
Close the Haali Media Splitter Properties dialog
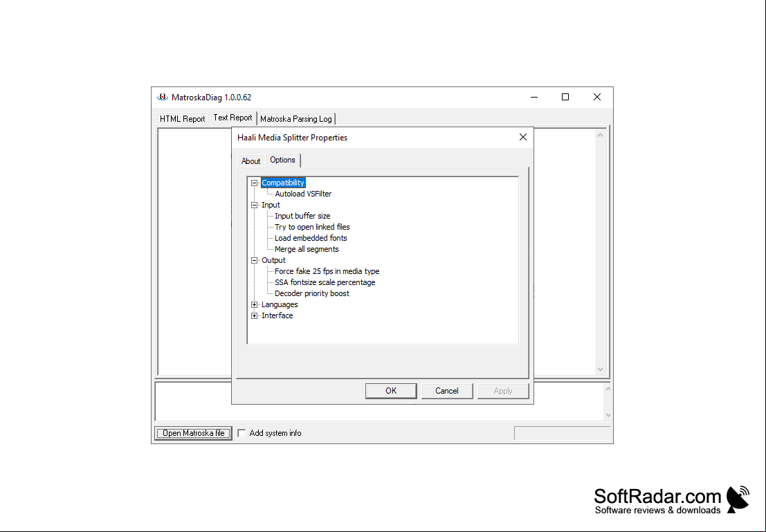(x=522, y=137)
